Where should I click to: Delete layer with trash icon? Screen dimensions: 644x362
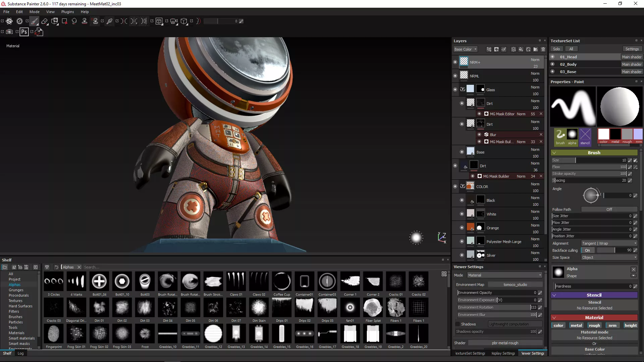(543, 49)
